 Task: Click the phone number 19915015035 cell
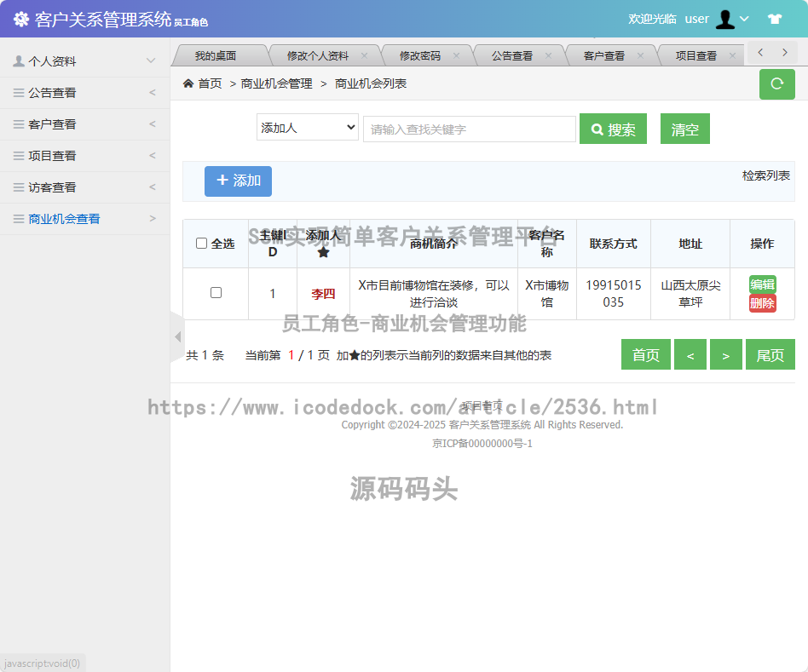(x=613, y=294)
